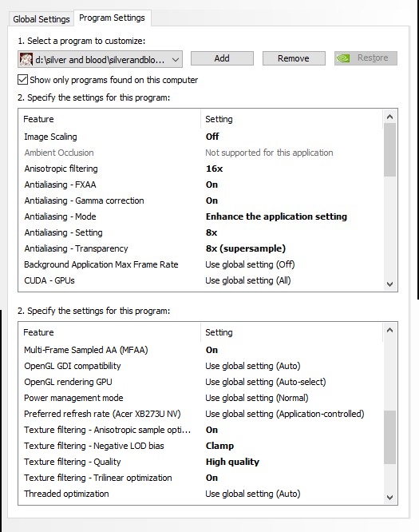Click Use global setting (Off) value

point(250,264)
